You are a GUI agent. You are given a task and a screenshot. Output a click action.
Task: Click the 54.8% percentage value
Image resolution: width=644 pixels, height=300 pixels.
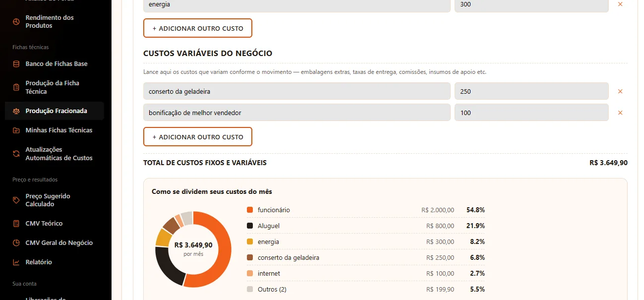(x=475, y=210)
